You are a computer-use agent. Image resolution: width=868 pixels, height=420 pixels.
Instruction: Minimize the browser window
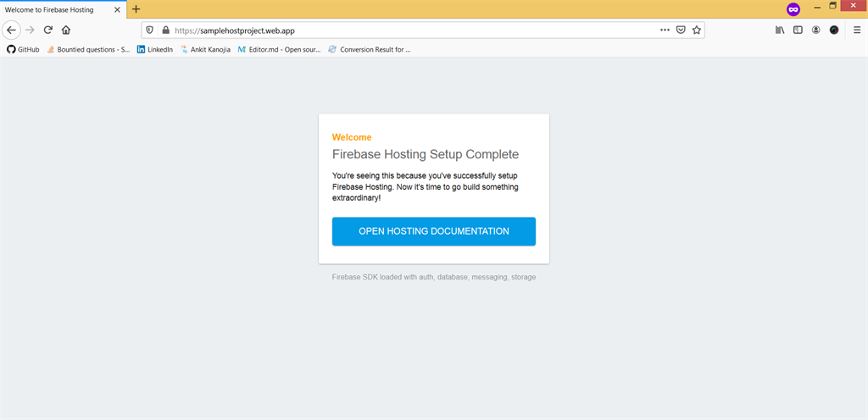817,7
